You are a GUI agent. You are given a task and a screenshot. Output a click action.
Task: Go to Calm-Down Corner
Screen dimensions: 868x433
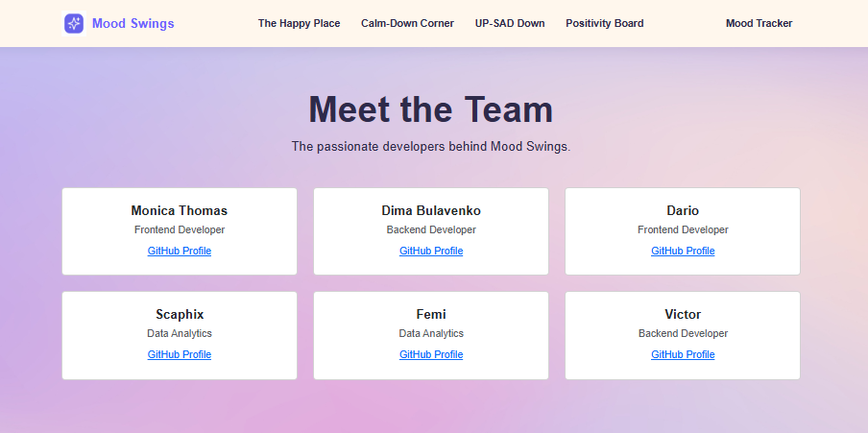(407, 23)
